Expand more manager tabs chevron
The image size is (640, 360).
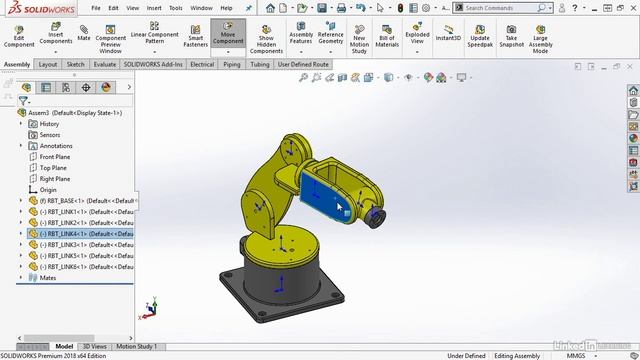point(129,87)
